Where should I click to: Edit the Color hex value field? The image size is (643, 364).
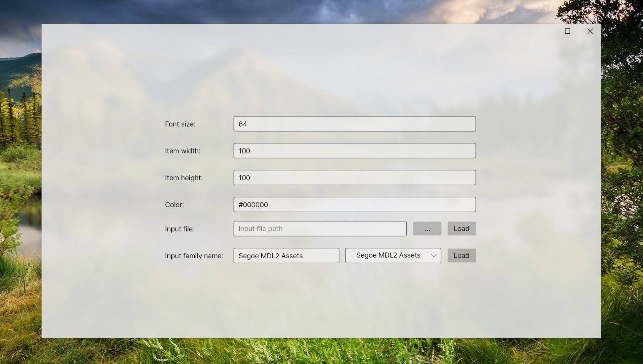point(354,204)
